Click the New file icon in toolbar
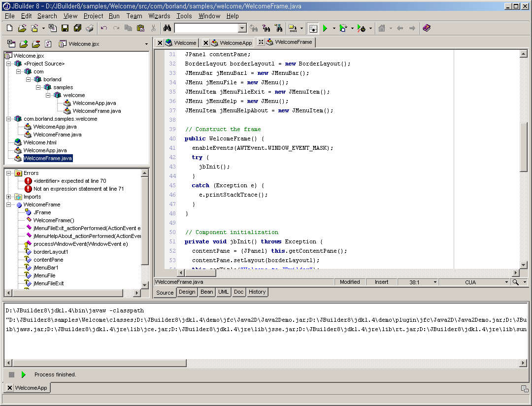The image size is (532, 406). (x=10, y=29)
